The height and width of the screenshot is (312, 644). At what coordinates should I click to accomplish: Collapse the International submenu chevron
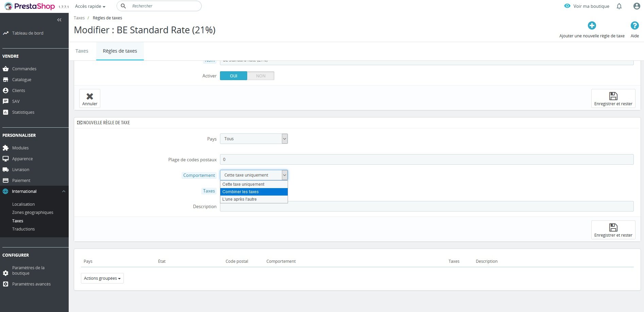coord(64,191)
